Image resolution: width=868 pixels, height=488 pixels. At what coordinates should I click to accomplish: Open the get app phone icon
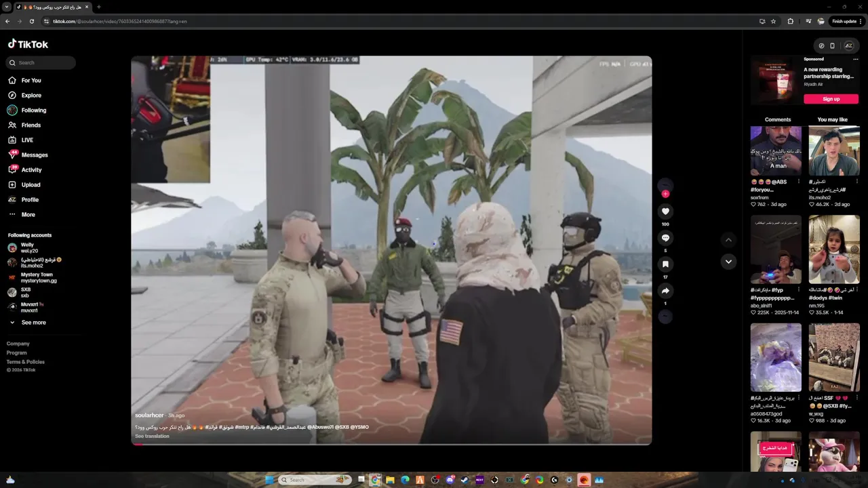pos(833,46)
